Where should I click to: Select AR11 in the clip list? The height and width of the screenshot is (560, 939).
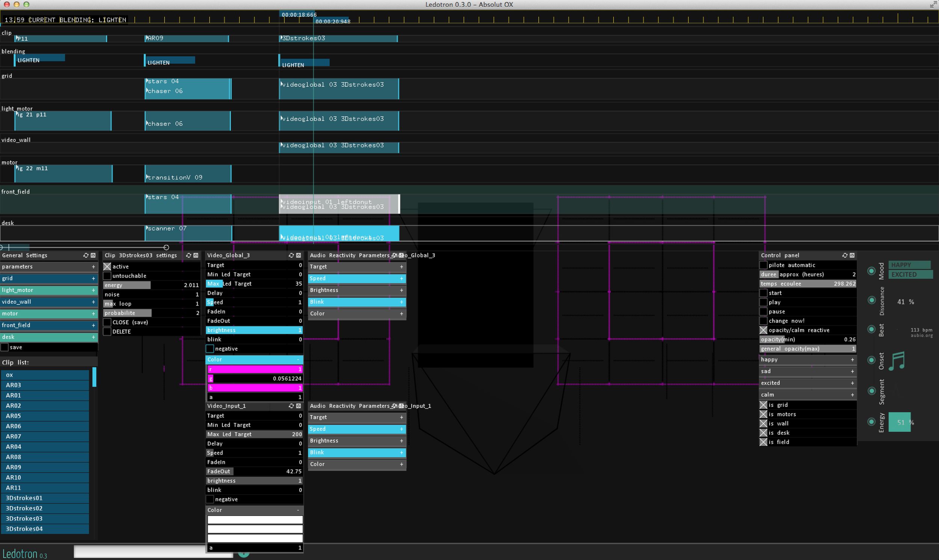[x=45, y=488]
